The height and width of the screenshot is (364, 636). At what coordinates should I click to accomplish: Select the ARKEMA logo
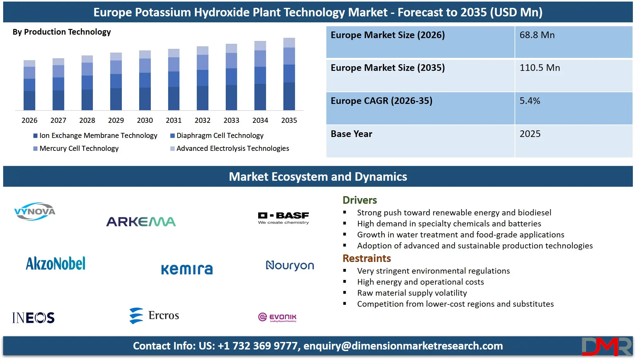[x=142, y=221]
